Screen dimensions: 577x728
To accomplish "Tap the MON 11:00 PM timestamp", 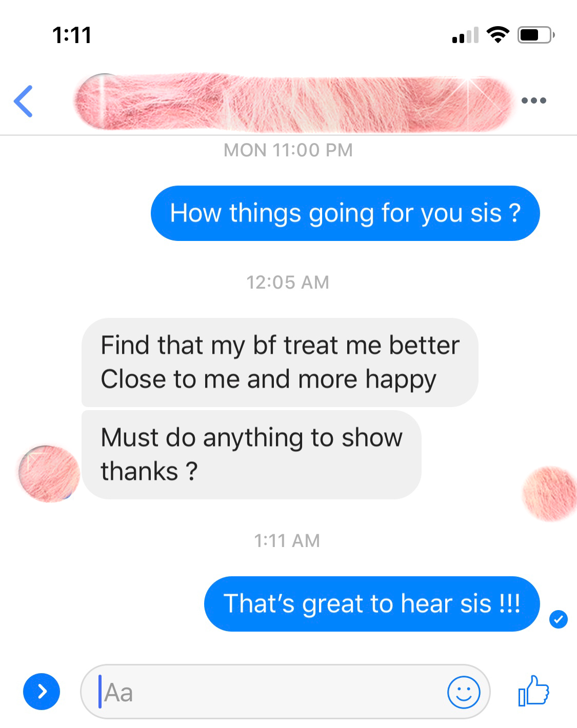I will [288, 150].
